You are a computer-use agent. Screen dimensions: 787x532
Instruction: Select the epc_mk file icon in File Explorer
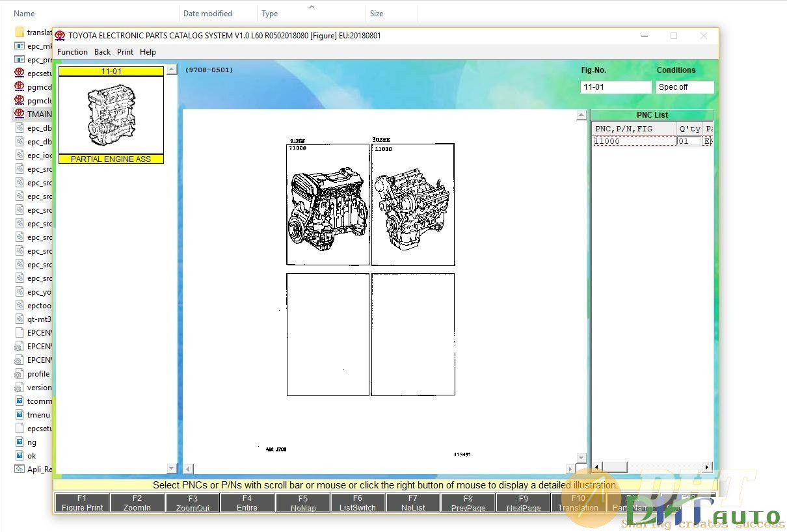point(19,46)
